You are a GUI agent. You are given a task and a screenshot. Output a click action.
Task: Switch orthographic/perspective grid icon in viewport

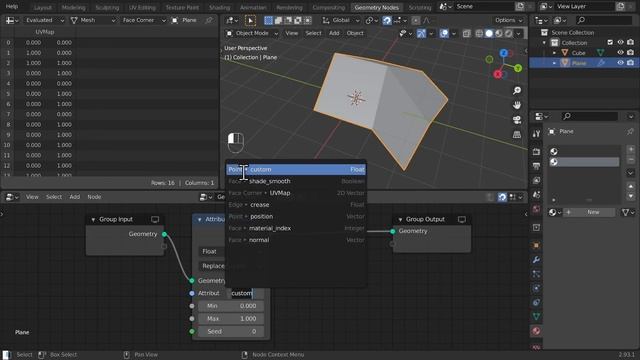click(x=517, y=134)
